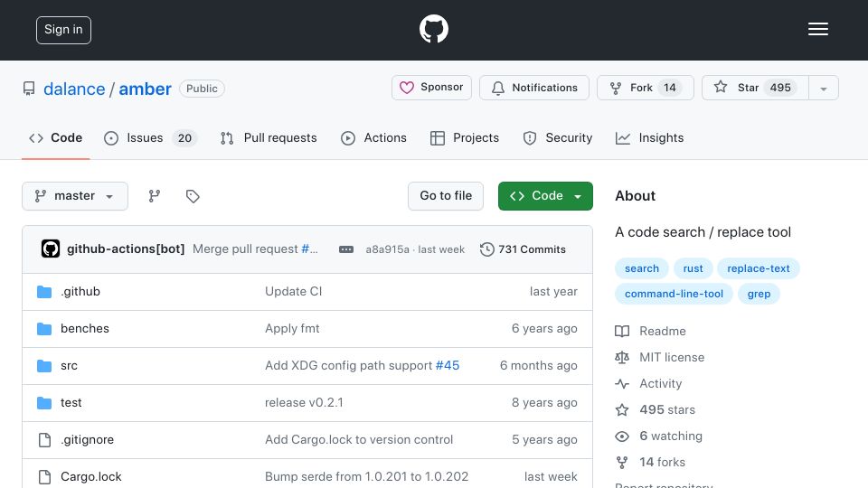Screen dimensions: 868x488
Task: Switch to the Projects tab
Action: click(x=465, y=137)
